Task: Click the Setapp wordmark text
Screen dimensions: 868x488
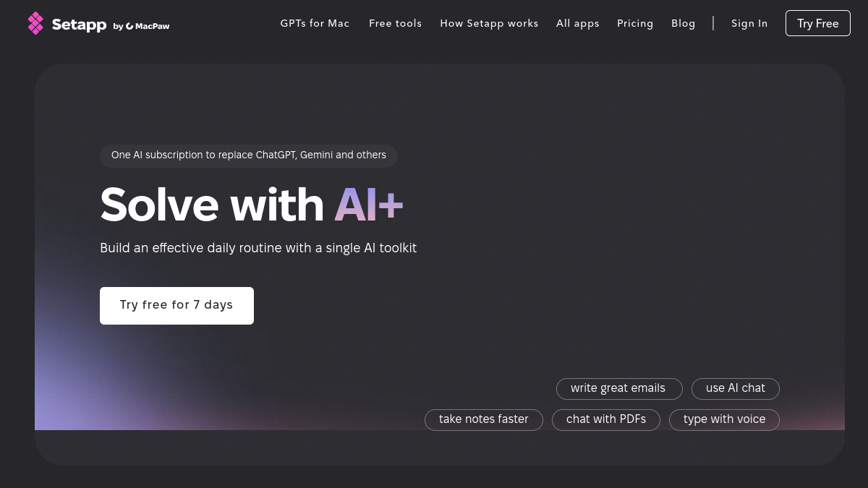Action: click(x=80, y=25)
